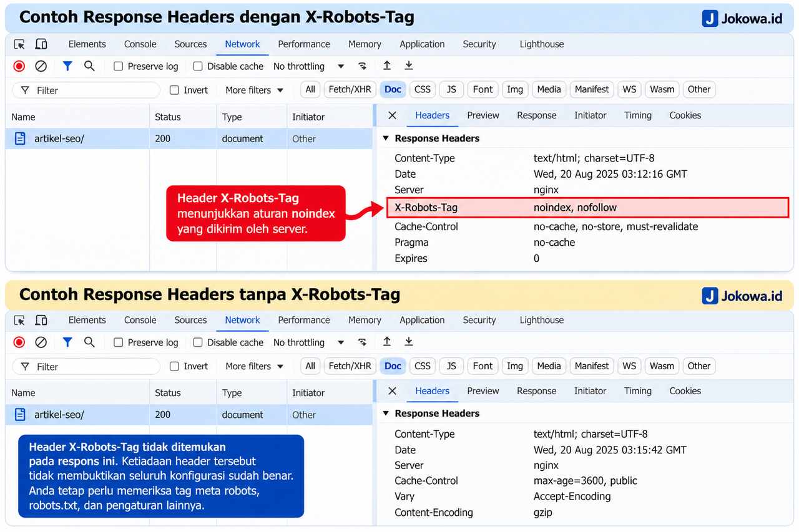
Task: Tick the Invert checkbox in the tanpa X-Robots-Tag panel
Action: pyautogui.click(x=174, y=366)
